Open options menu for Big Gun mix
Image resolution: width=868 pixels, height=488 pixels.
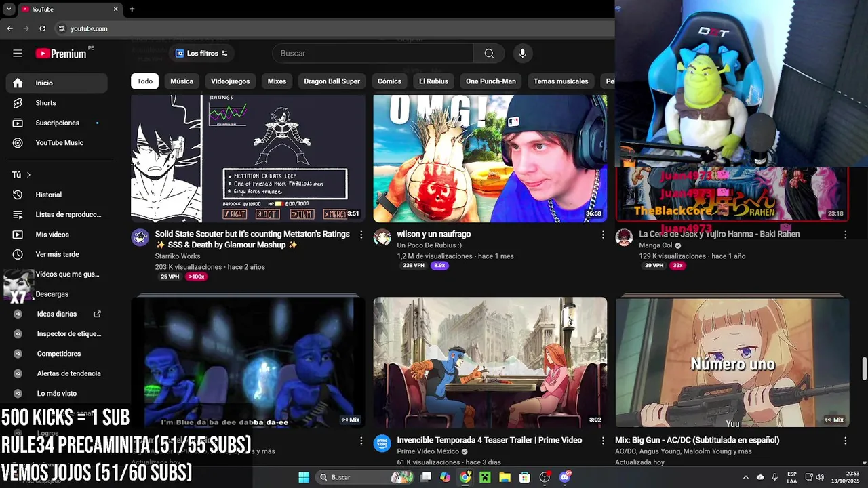(x=845, y=441)
